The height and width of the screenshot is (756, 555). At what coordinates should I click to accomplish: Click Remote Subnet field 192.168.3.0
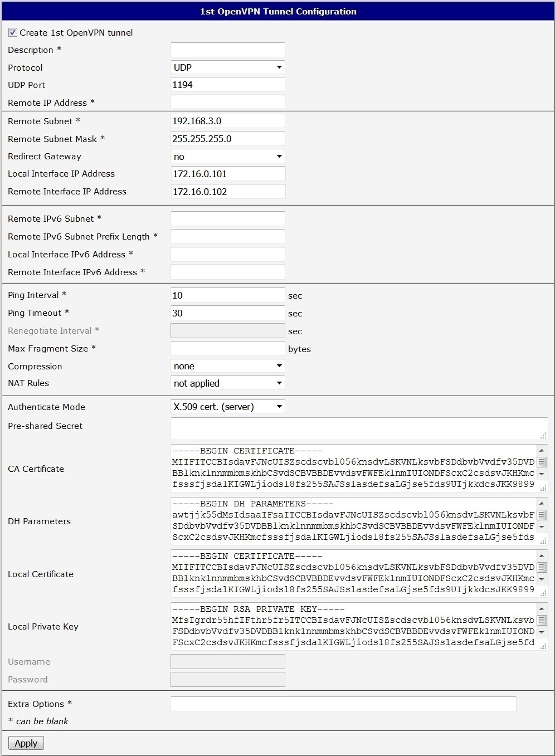pyautogui.click(x=227, y=121)
